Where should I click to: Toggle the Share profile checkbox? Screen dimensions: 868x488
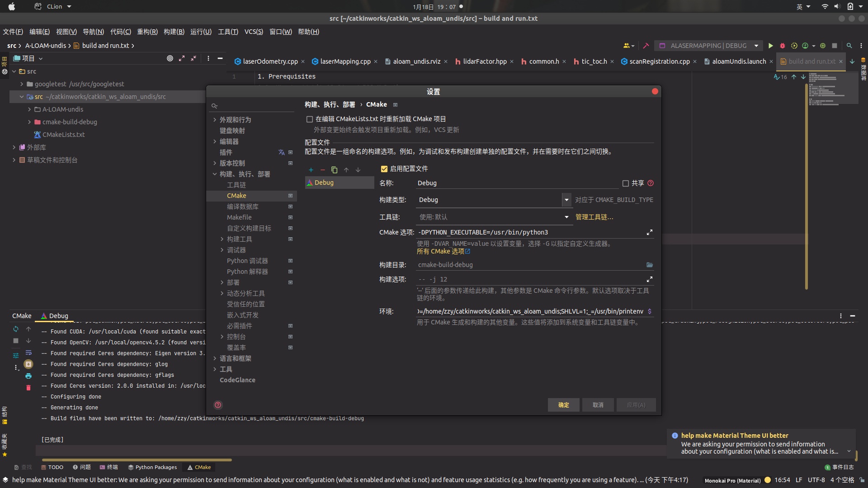click(626, 183)
